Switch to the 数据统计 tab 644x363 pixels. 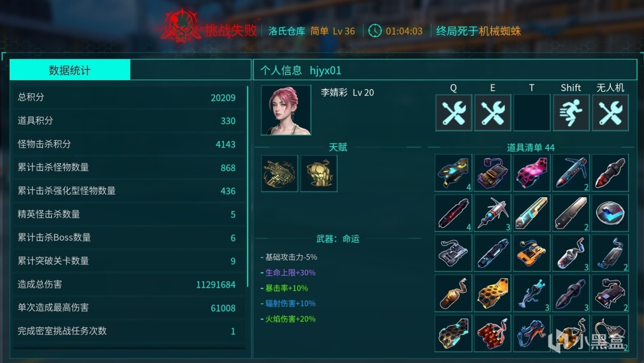(70, 70)
